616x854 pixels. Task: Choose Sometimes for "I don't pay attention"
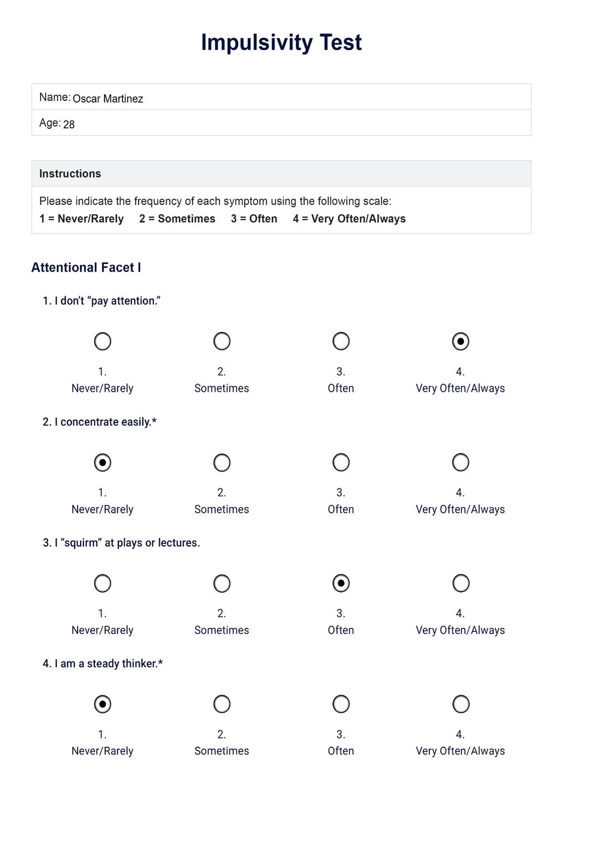(222, 342)
